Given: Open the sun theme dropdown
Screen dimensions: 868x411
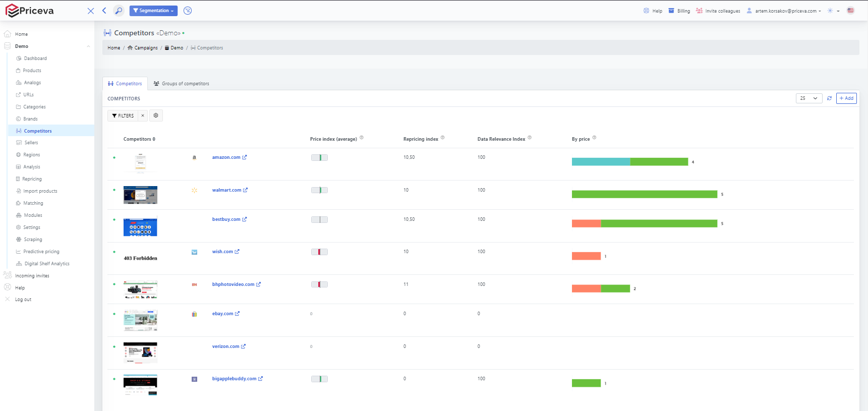Looking at the screenshot, I should tap(833, 11).
